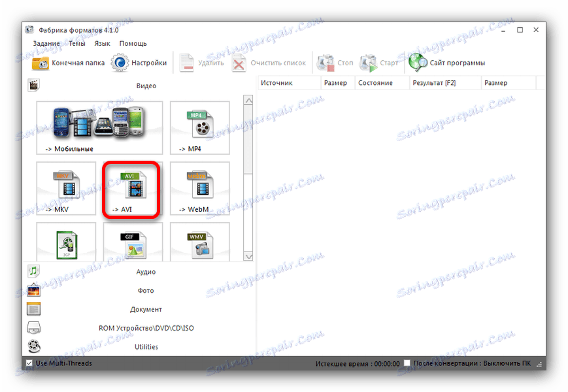
Task: Click the Старт button
Action: click(x=378, y=63)
